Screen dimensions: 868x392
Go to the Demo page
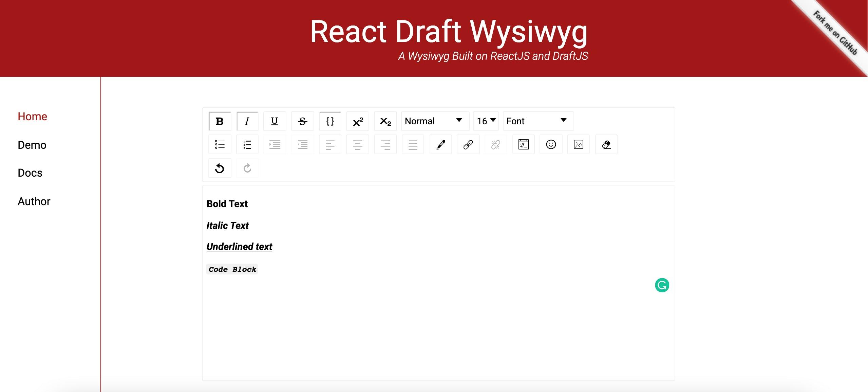pos(32,145)
